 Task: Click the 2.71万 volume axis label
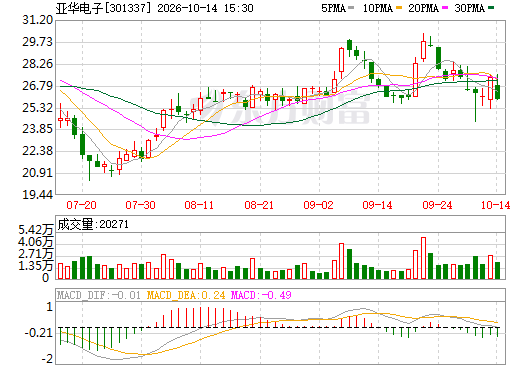[36, 254]
